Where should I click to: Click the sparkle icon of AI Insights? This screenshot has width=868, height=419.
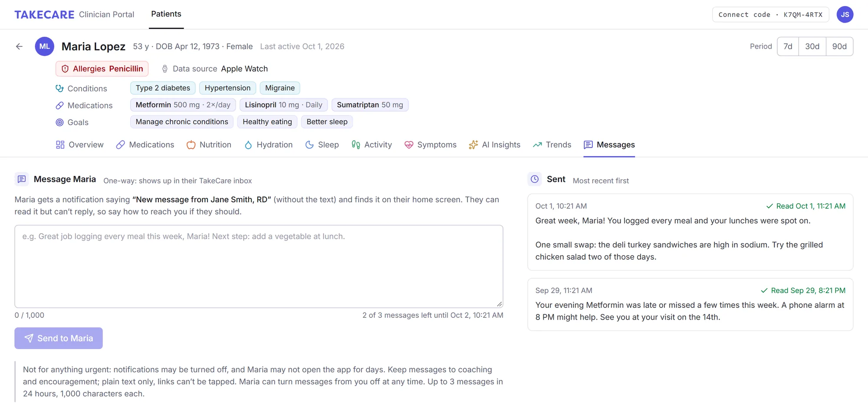pos(473,145)
